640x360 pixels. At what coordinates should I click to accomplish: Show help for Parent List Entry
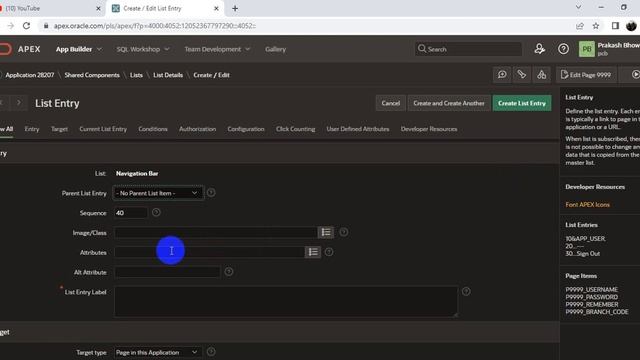(x=211, y=193)
